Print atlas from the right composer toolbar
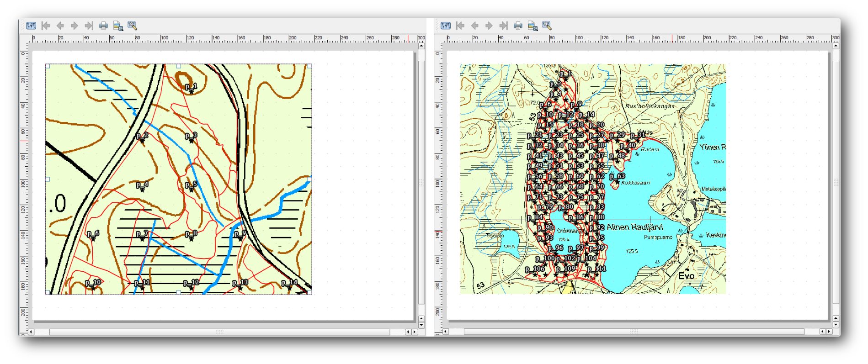Screen dimensions: 868x364 coord(518,26)
